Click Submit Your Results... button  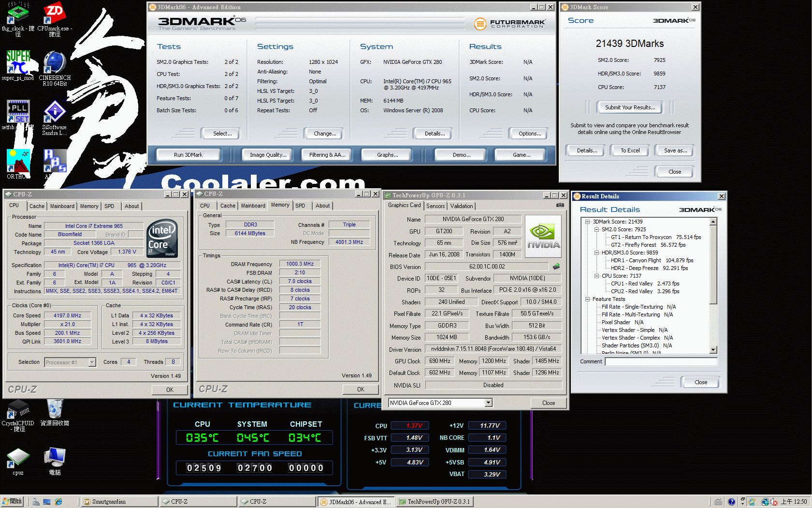[630, 107]
